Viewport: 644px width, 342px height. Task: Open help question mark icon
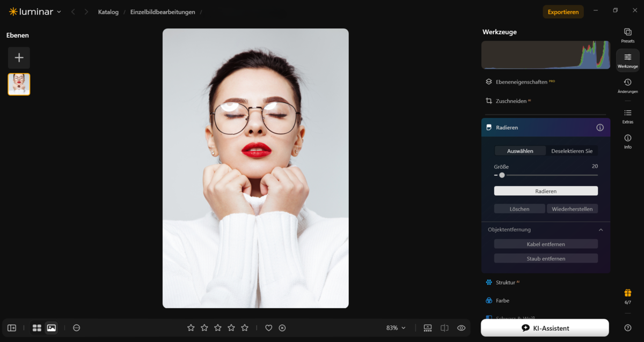click(628, 328)
